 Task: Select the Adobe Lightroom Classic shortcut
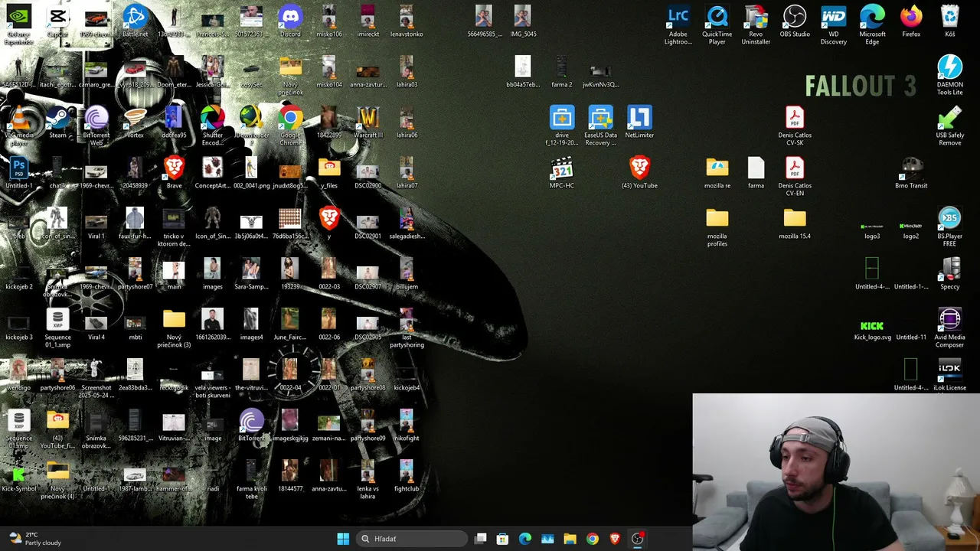pos(678,25)
